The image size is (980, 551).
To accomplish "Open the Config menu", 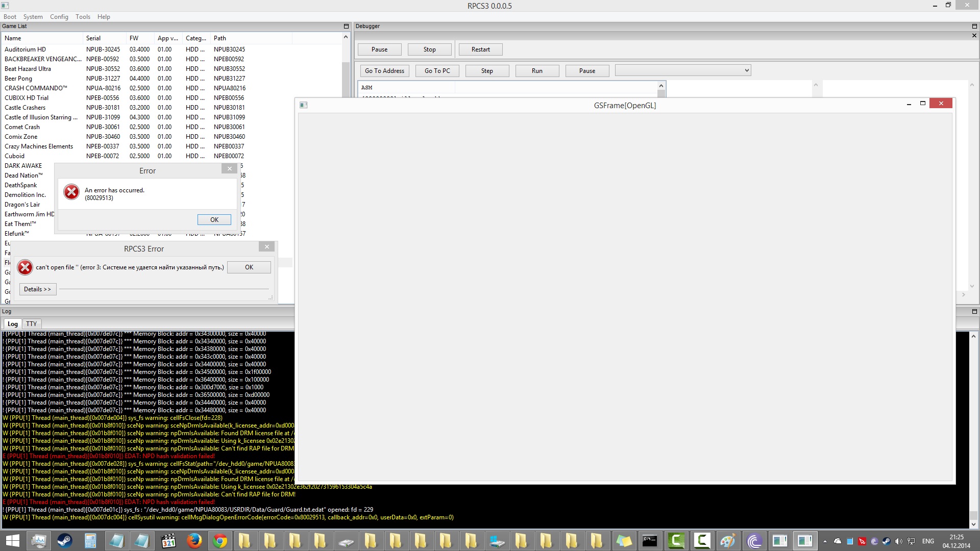I will coord(59,16).
